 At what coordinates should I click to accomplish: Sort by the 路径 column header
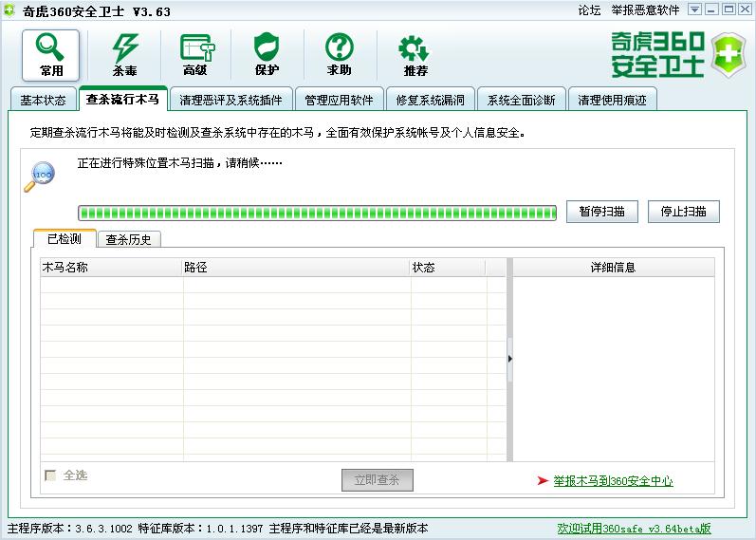[x=296, y=268]
